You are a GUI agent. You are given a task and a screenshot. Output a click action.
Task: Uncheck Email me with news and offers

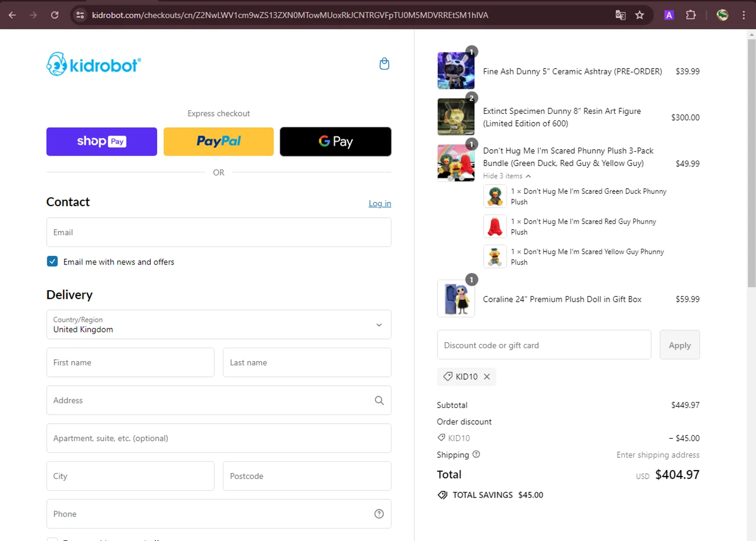[x=52, y=261]
